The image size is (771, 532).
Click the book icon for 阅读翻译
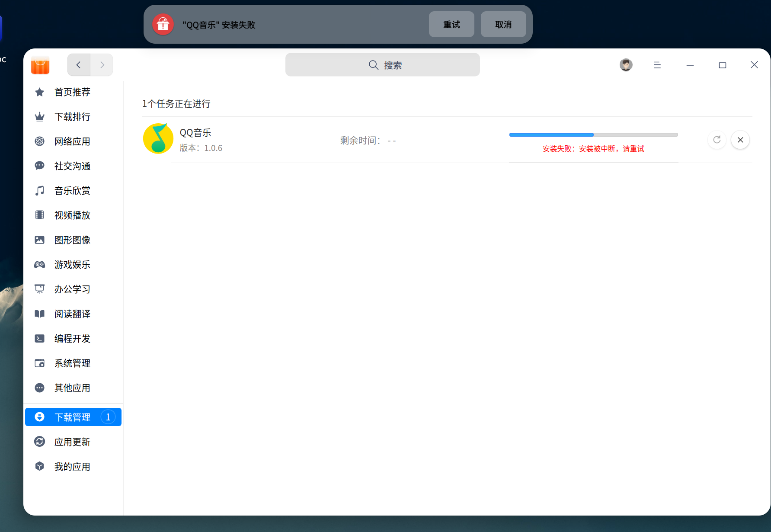tap(39, 314)
